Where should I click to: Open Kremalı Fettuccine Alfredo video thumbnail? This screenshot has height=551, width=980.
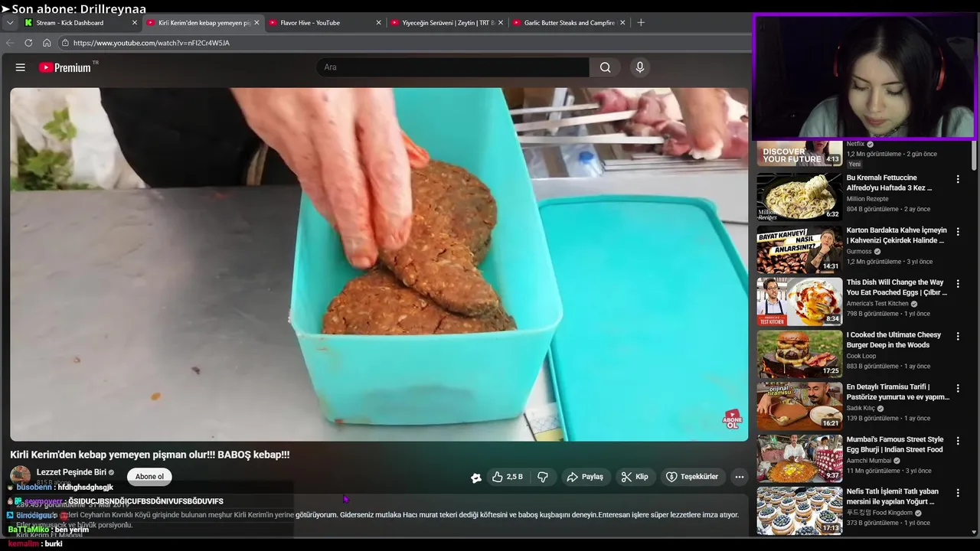point(799,197)
